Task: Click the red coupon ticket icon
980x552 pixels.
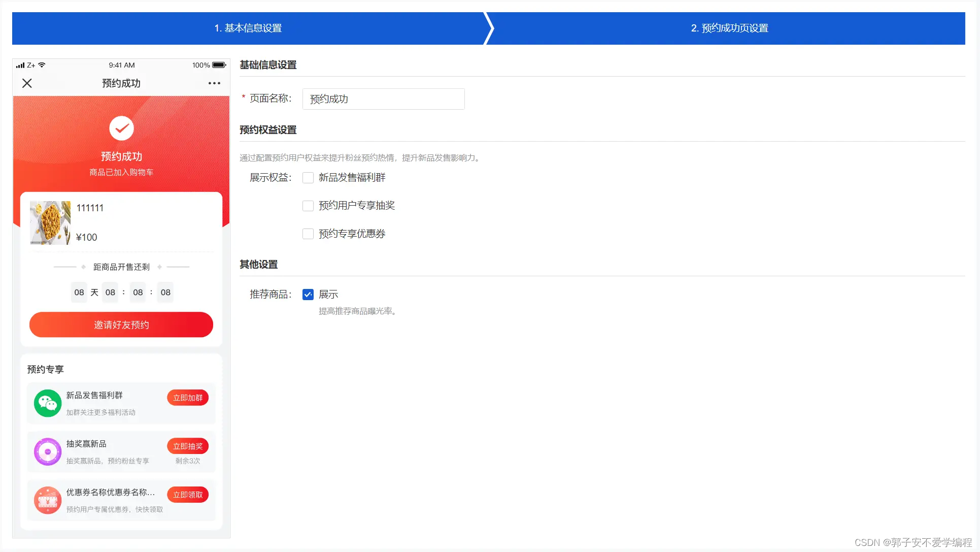Action: [x=48, y=500]
